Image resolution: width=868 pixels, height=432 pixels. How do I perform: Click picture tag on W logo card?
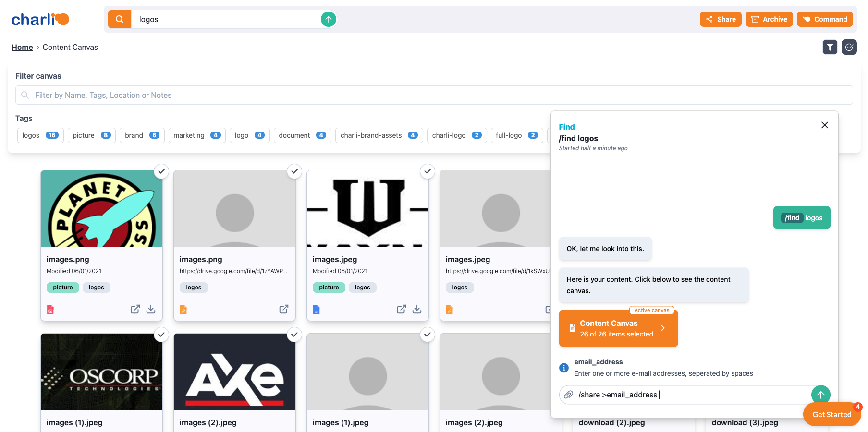click(329, 288)
